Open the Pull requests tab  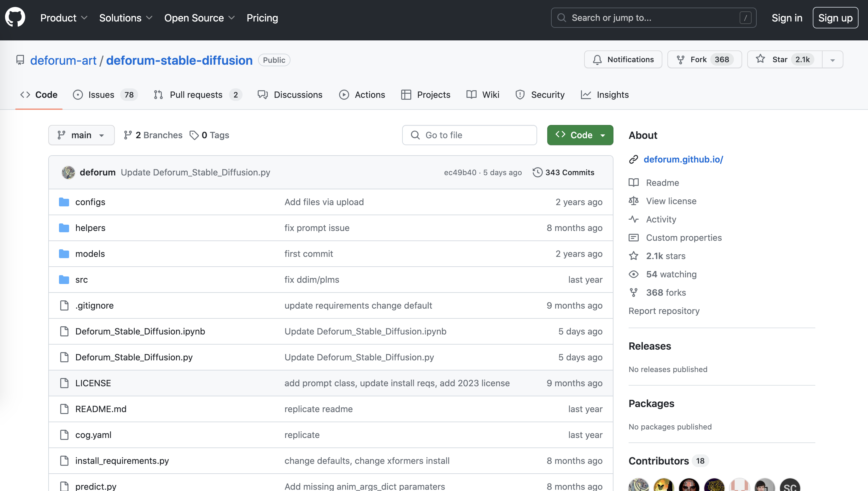pos(196,95)
